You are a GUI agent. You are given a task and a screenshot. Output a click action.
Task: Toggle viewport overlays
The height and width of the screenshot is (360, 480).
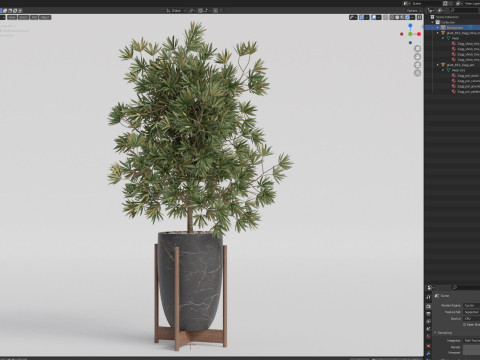(374, 17)
